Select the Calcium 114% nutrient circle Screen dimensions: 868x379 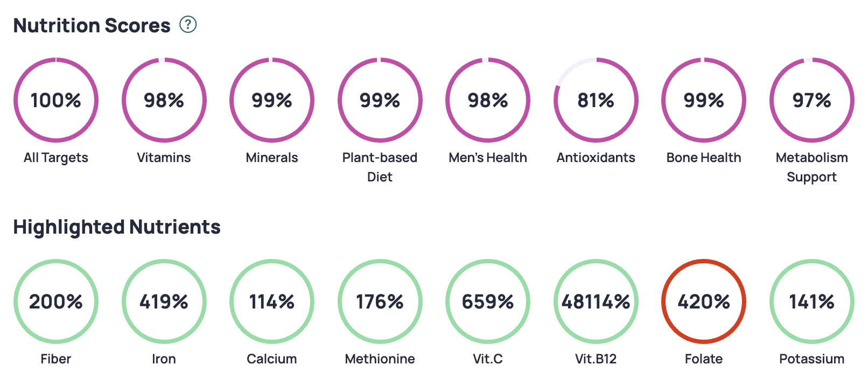[272, 301]
